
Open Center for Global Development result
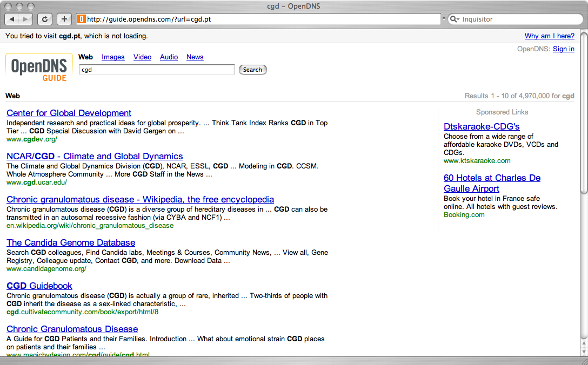pos(69,113)
